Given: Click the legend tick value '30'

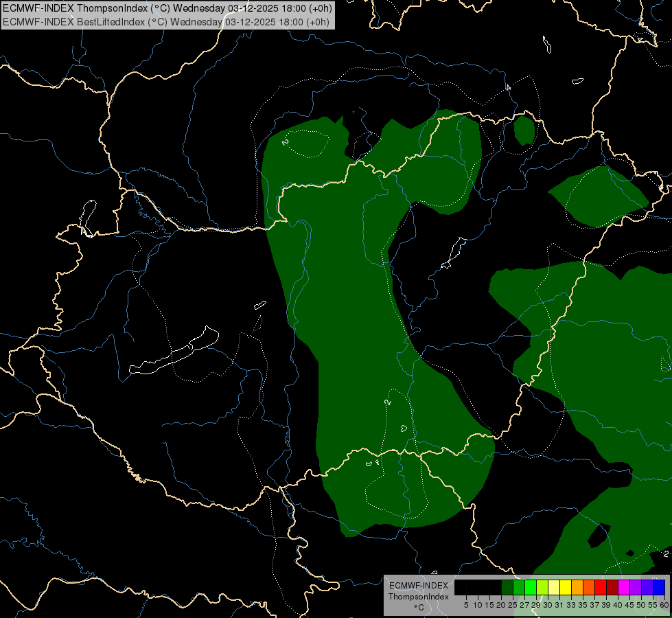Looking at the screenshot, I should [x=548, y=605].
